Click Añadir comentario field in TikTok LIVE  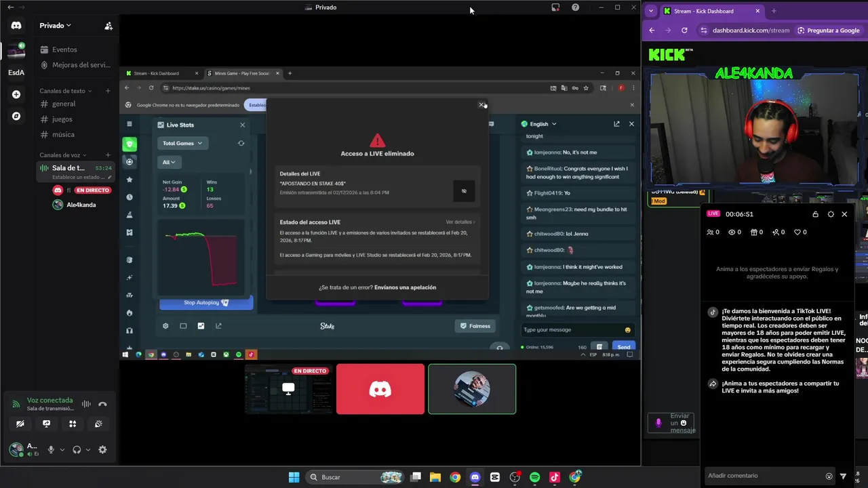coord(763,476)
